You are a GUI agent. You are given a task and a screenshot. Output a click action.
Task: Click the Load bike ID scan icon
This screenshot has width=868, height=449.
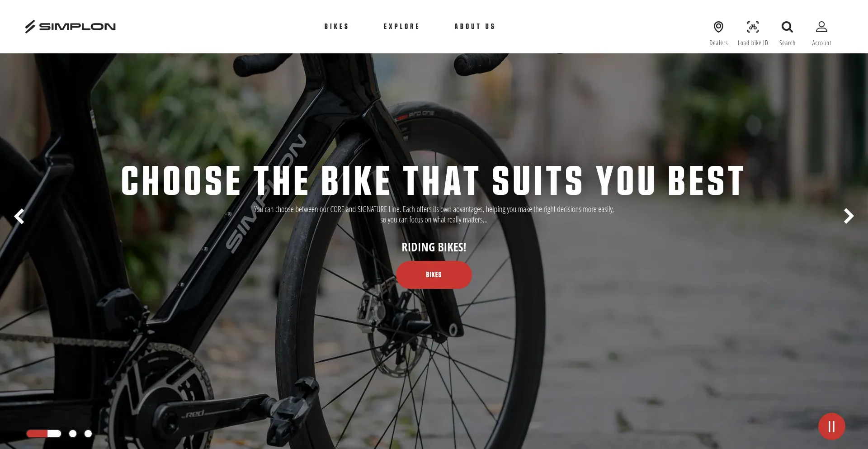(x=753, y=27)
